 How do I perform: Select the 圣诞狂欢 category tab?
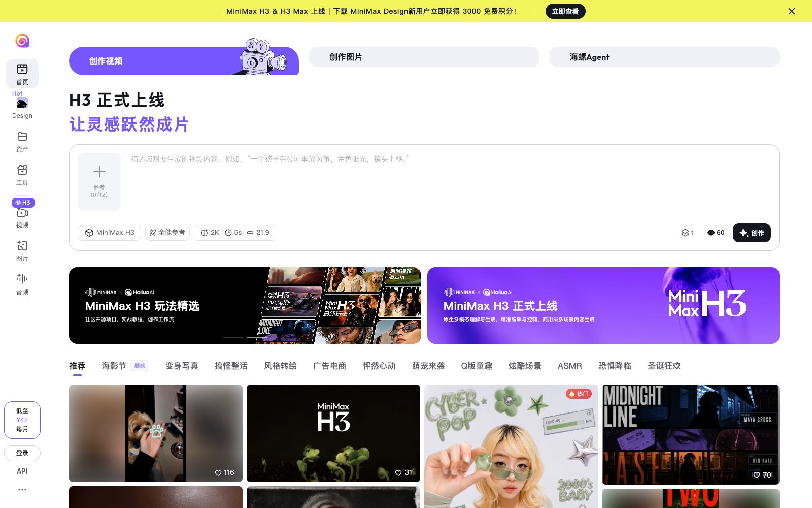click(664, 366)
